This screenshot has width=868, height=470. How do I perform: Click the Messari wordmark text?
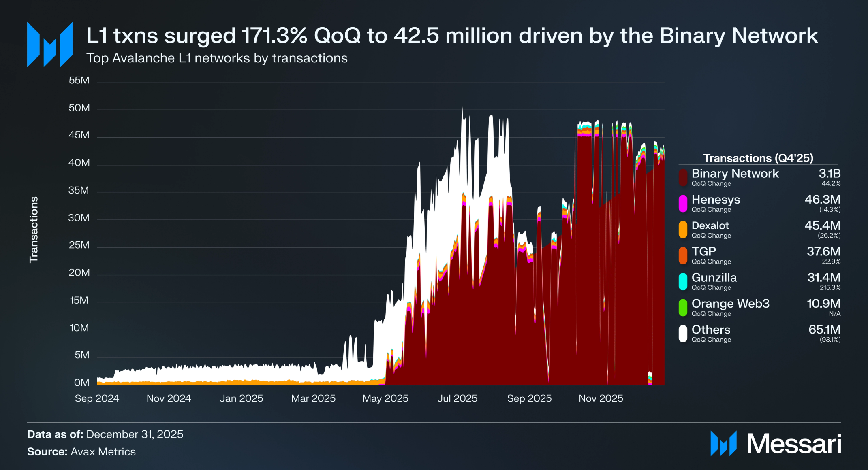(794, 444)
